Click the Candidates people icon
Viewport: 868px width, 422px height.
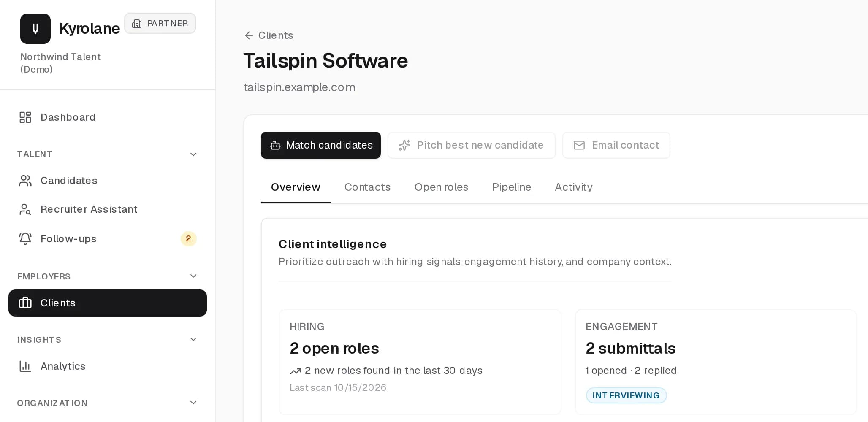click(x=25, y=181)
